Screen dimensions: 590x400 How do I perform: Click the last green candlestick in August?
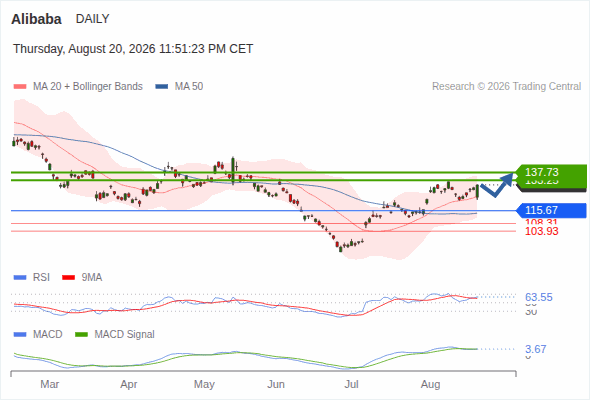click(477, 192)
